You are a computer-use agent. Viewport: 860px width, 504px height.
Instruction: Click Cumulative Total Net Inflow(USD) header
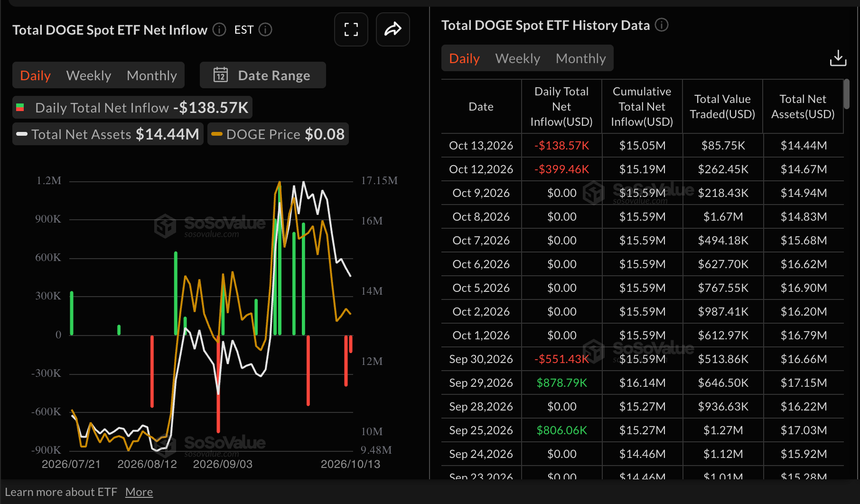coord(642,107)
